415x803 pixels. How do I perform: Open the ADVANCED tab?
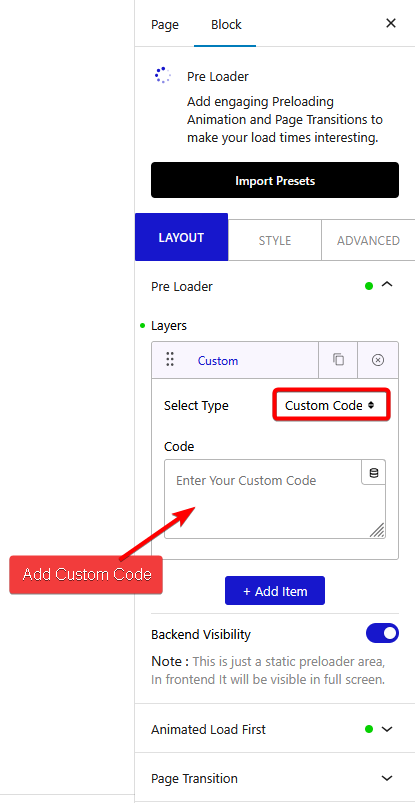[x=368, y=240]
